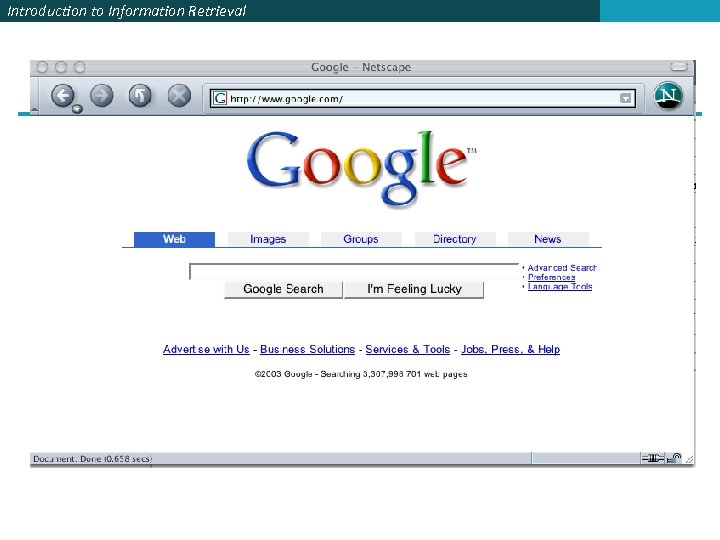Open the Preferences link
This screenshot has width=720, height=540.
tap(551, 277)
